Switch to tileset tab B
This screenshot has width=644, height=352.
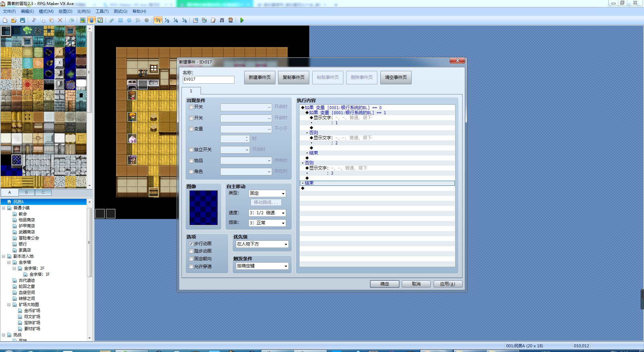(x=26, y=192)
